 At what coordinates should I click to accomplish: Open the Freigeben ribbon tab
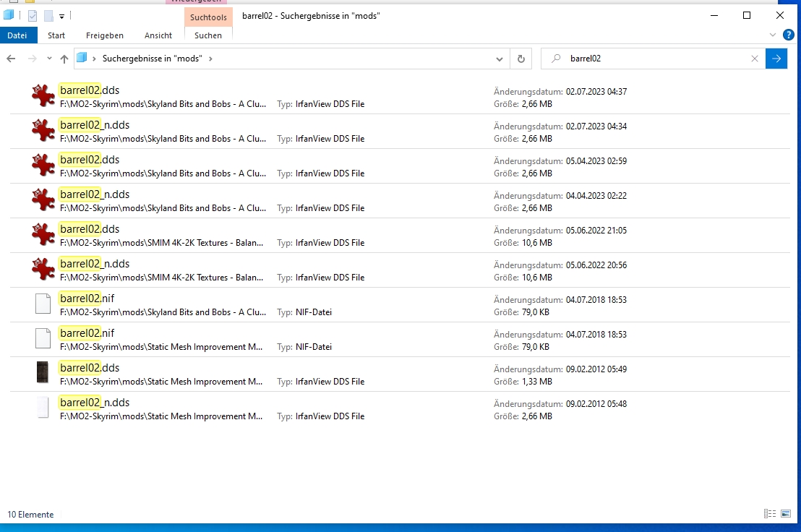pyautogui.click(x=105, y=35)
